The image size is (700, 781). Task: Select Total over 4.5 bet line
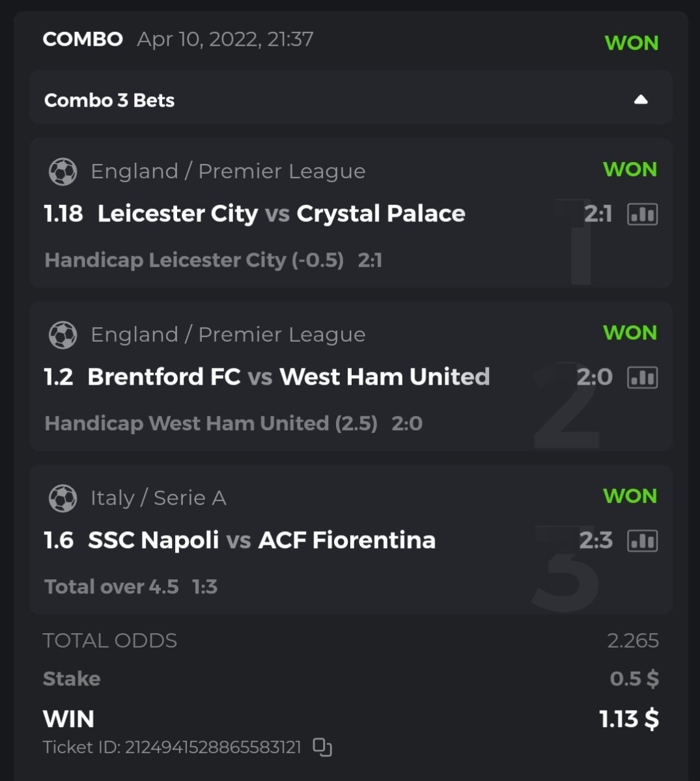click(x=111, y=587)
